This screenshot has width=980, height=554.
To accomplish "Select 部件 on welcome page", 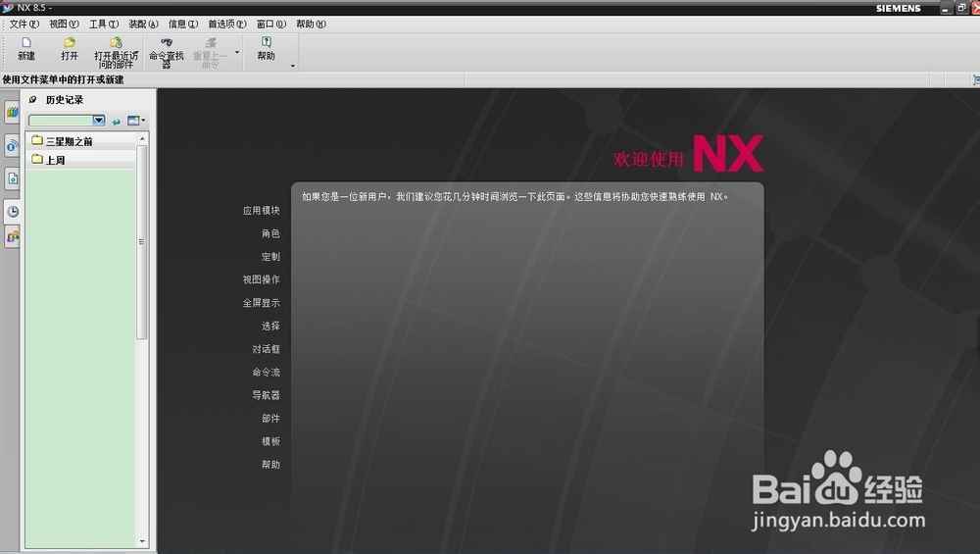I will click(x=270, y=419).
